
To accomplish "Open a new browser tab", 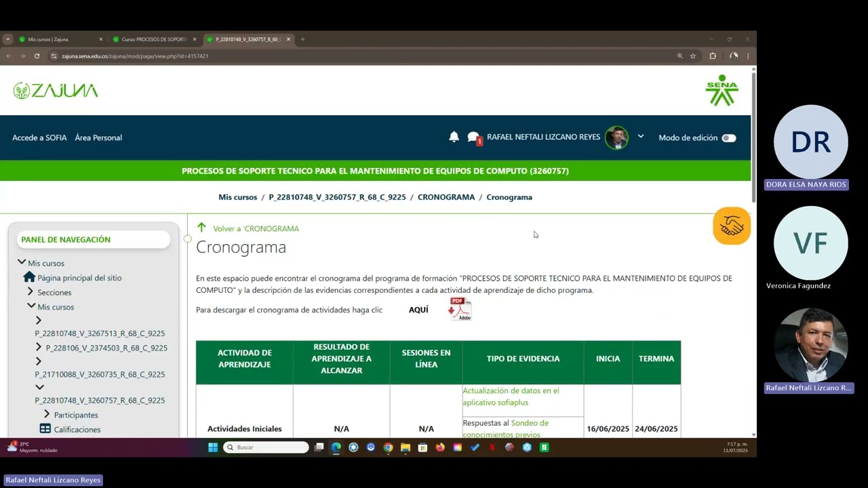I will point(302,39).
